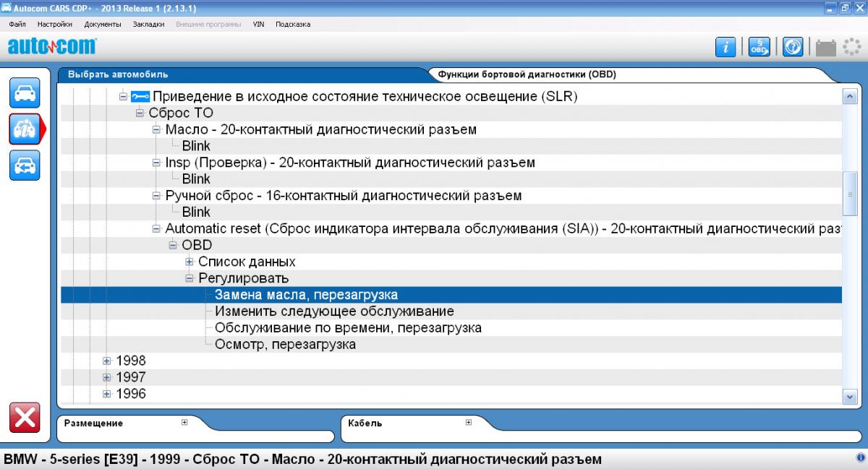Collapse the Ручной сброс node
This screenshot has height=469, width=868.
[x=156, y=196]
